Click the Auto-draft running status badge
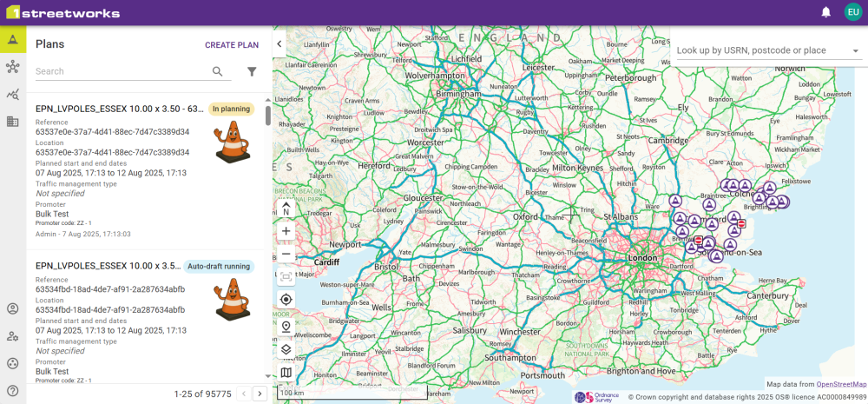Viewport: 868px width, 404px height. click(x=219, y=267)
